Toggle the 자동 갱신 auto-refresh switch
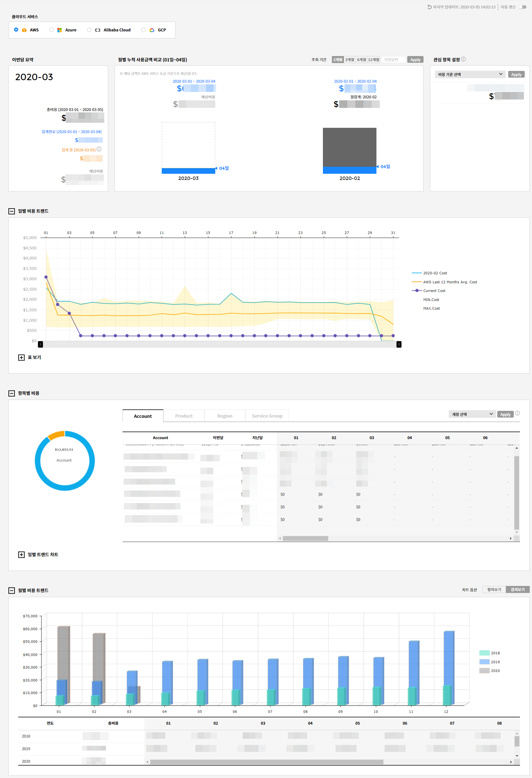The image size is (532, 778). click(x=522, y=7)
